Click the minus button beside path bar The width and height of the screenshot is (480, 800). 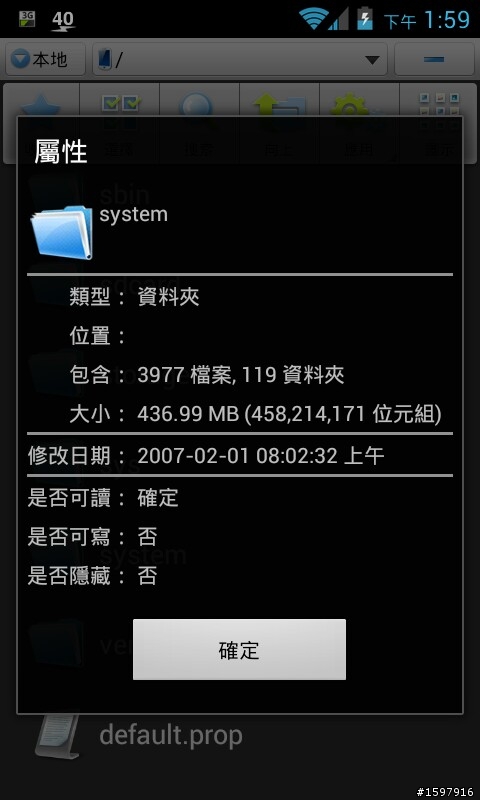(435, 60)
